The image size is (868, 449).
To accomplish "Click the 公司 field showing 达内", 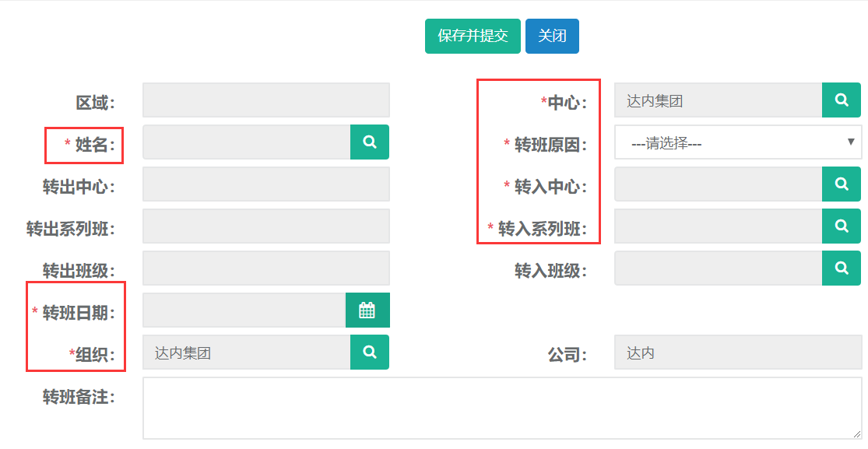I will [x=737, y=353].
